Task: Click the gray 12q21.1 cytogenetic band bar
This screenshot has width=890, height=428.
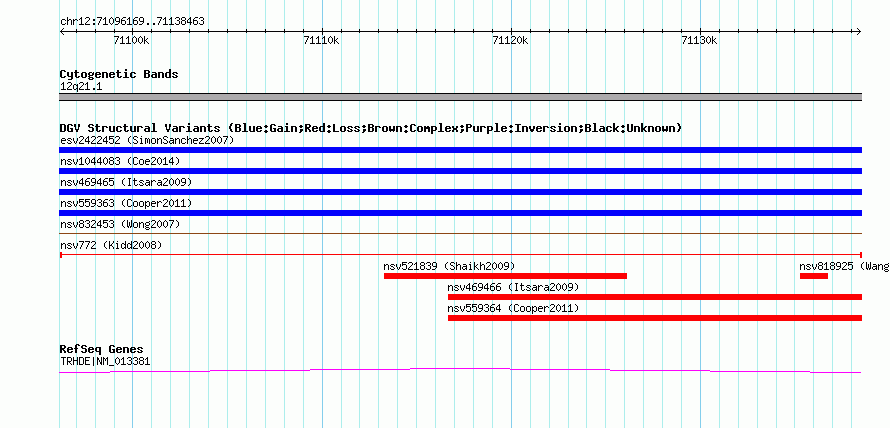Action: 460,97
